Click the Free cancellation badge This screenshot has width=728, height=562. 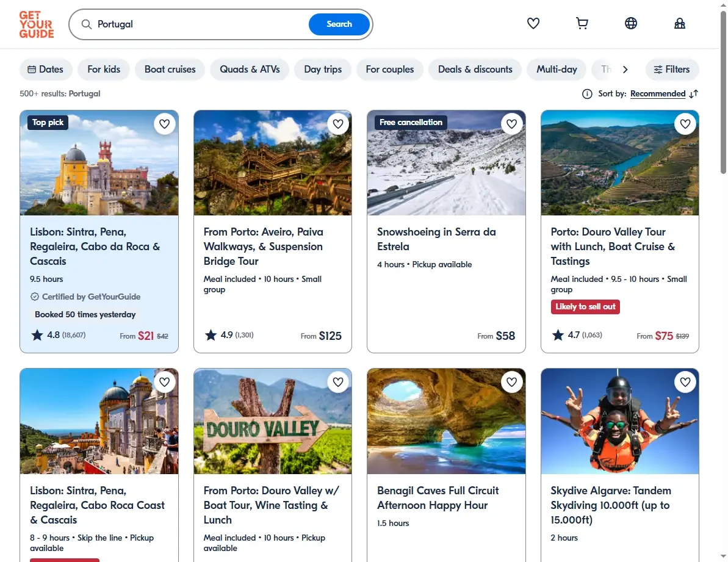(x=411, y=123)
